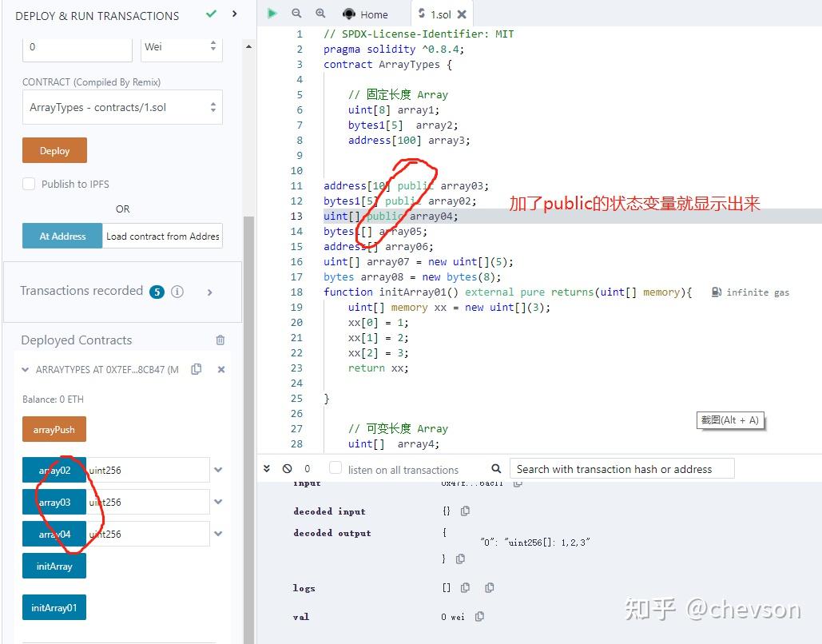Focus the array03 uint256 input
Image resolution: width=822 pixels, height=644 pixels.
tap(148, 503)
